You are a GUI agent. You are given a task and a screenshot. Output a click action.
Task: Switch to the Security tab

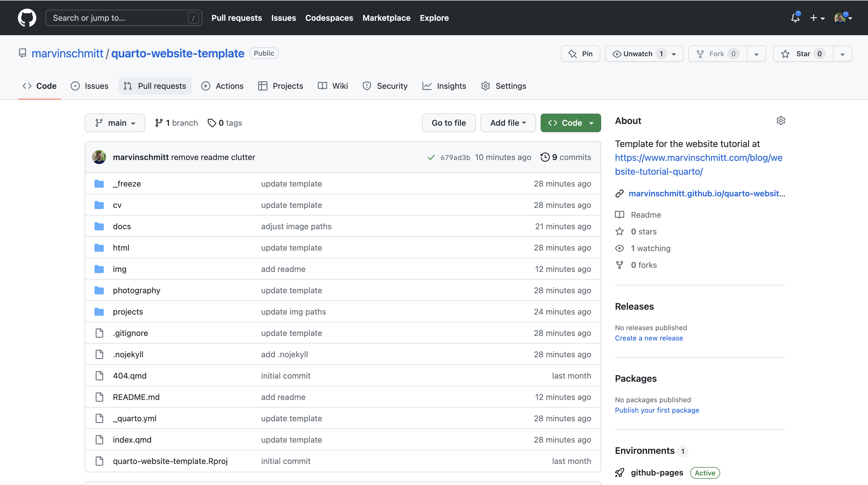coord(385,86)
